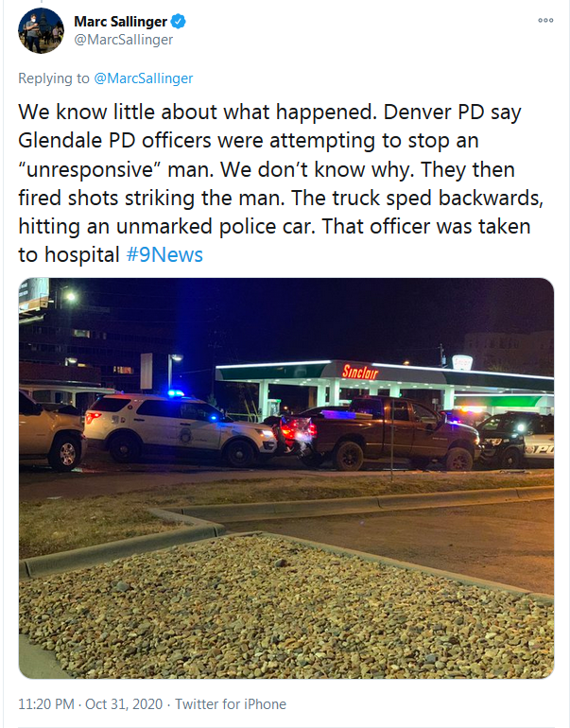The image size is (570, 728).
Task: Click the Marc Sallinger display name
Action: (x=121, y=22)
